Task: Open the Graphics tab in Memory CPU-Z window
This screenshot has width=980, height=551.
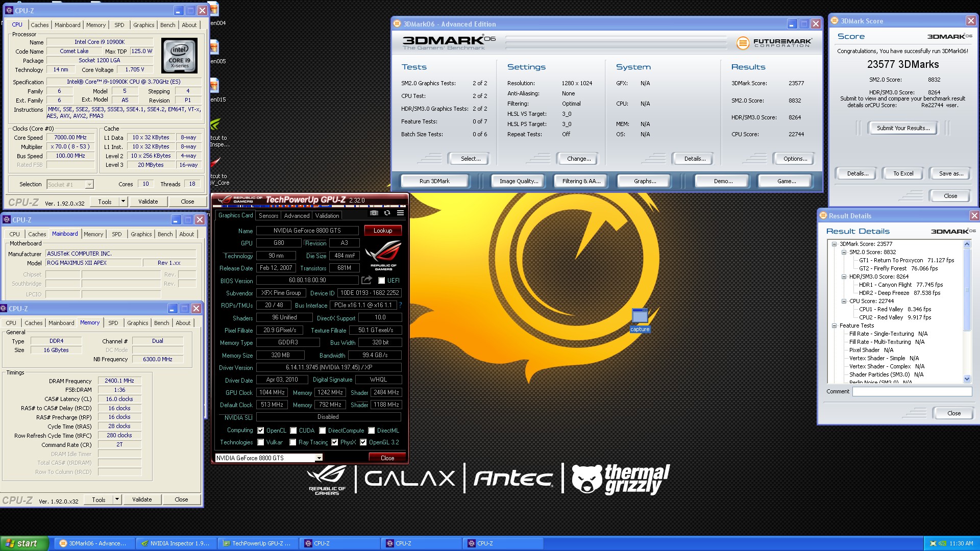Action: coord(138,323)
